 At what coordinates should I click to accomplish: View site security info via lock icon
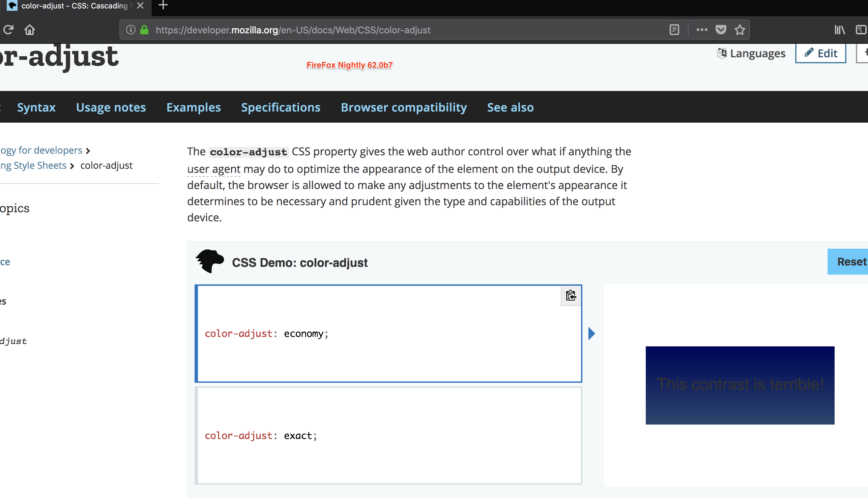144,30
